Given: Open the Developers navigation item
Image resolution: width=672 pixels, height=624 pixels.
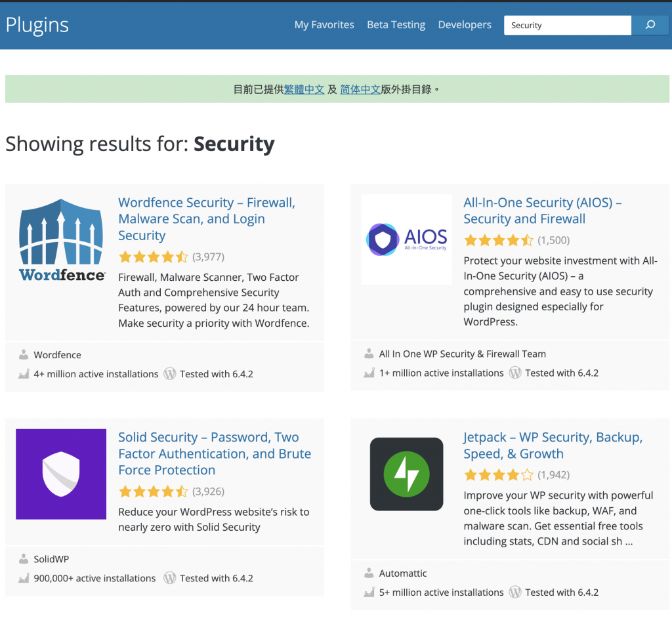Looking at the screenshot, I should point(465,25).
